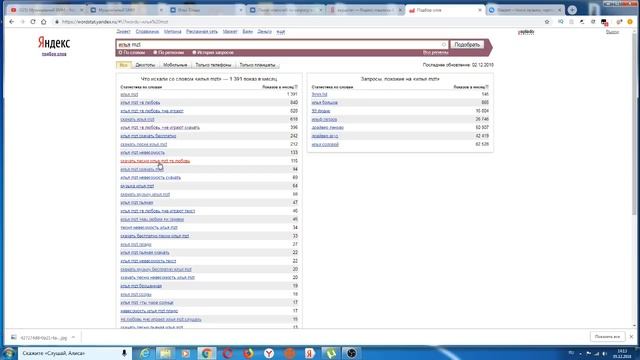Open the red visited query with 115 impressions
This screenshot has width=640, height=360.
155,161
